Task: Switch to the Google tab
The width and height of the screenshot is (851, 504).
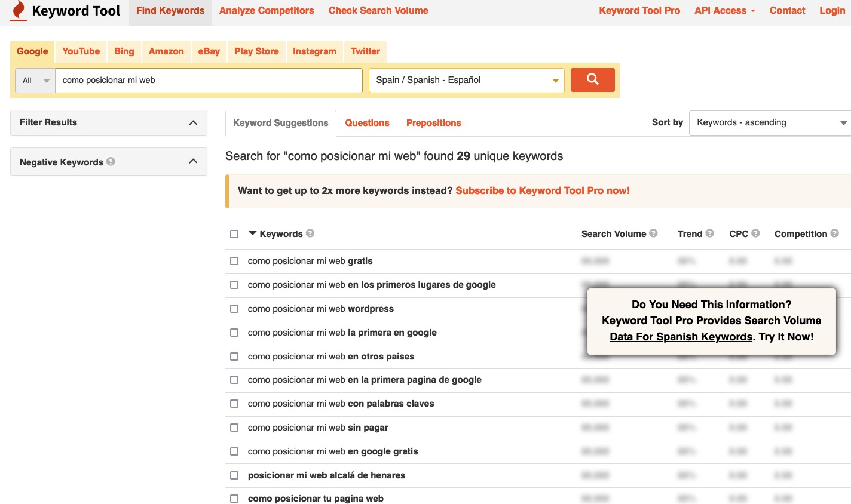Action: pos(32,51)
